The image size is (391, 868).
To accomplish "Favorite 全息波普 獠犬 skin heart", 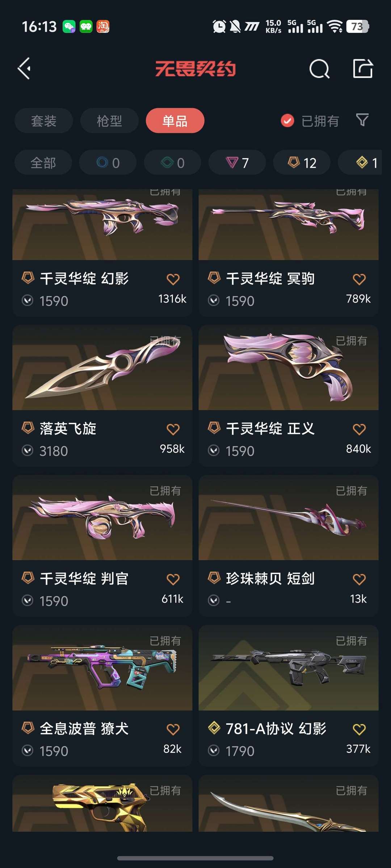I will (x=173, y=729).
